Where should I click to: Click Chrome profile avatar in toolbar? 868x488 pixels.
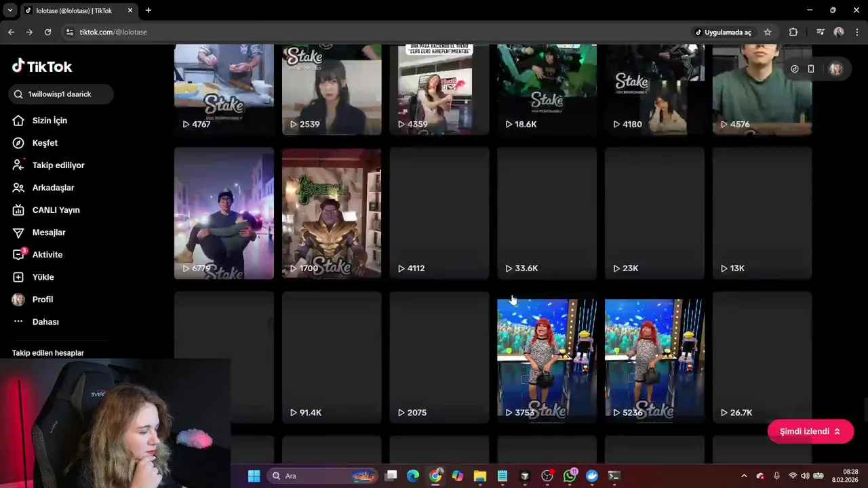tap(839, 32)
